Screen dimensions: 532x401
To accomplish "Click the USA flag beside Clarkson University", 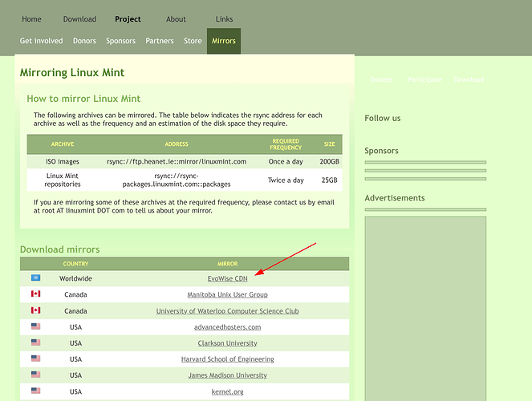I will tap(35, 342).
